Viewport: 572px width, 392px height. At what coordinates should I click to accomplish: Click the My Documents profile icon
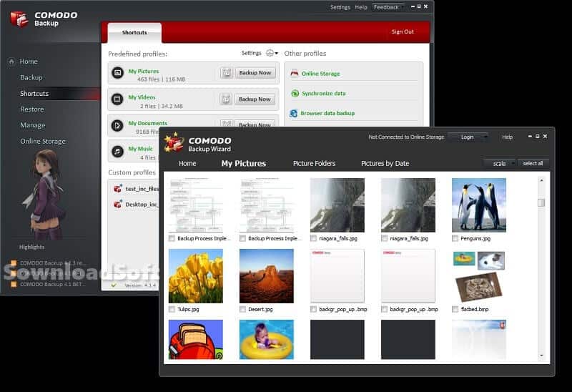(x=117, y=126)
